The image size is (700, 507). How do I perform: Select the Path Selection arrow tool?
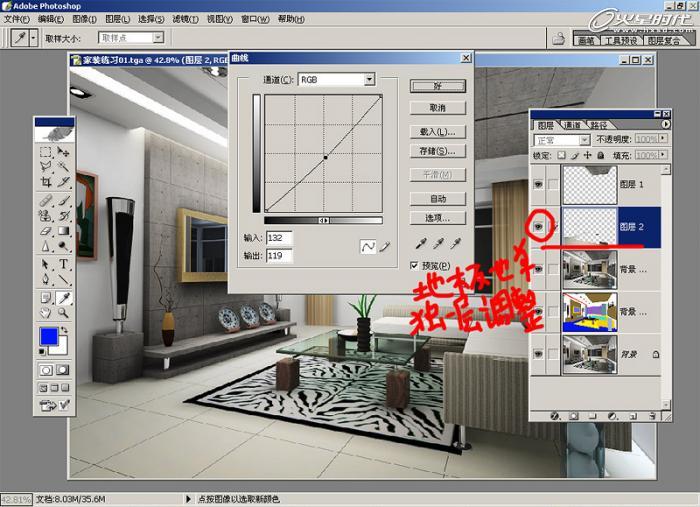tap(46, 264)
